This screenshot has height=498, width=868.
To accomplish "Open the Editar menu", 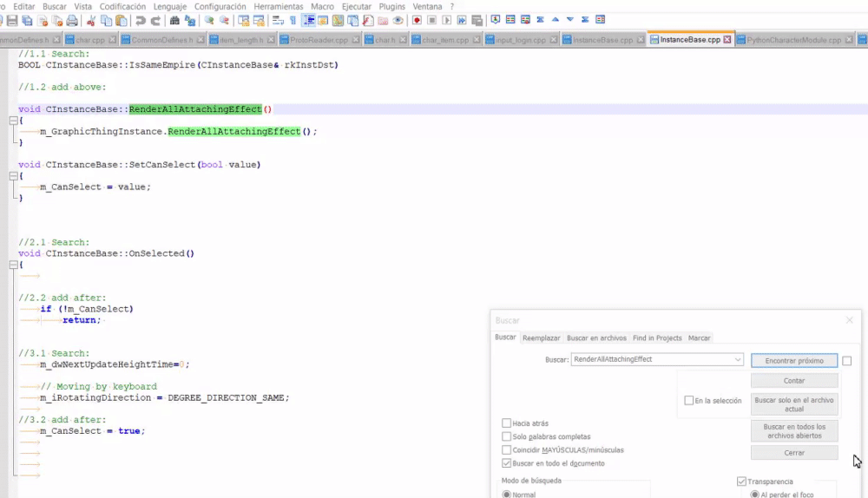I will pos(23,7).
